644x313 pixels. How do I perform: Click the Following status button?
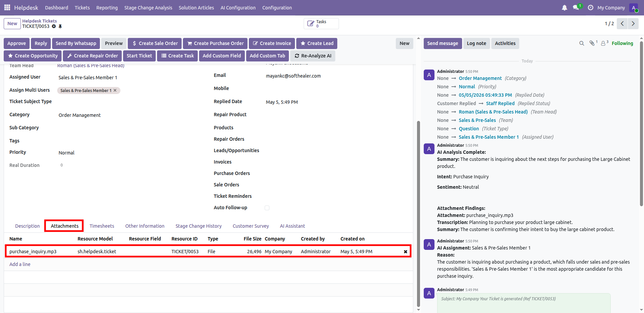[622, 43]
